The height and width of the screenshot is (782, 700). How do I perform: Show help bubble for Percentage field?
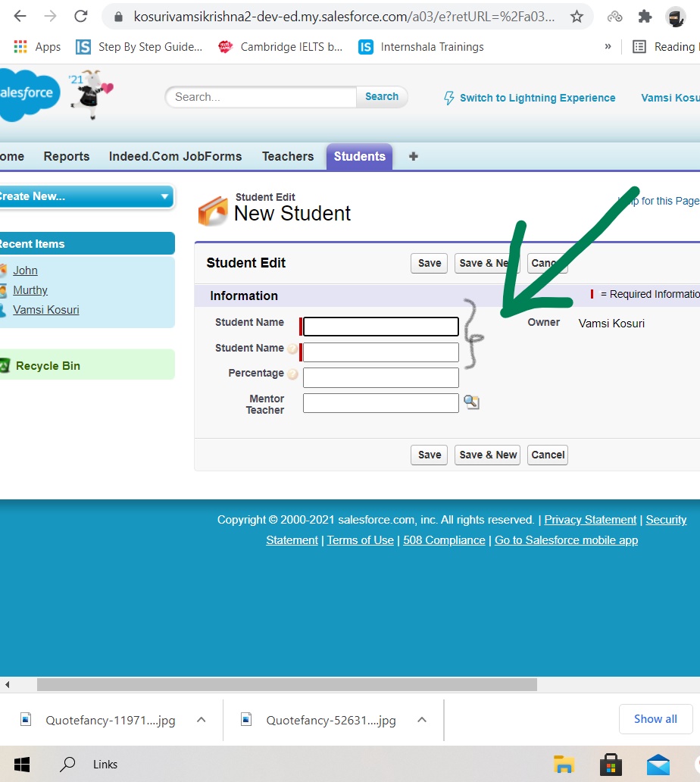292,374
